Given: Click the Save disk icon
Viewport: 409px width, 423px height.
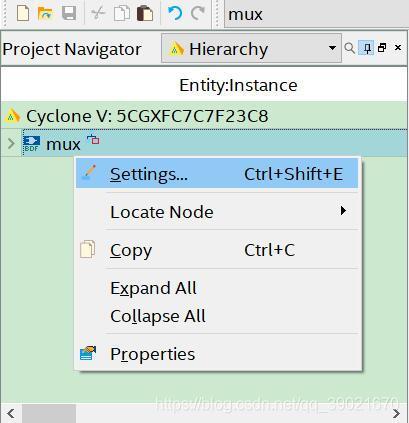Looking at the screenshot, I should [x=69, y=14].
